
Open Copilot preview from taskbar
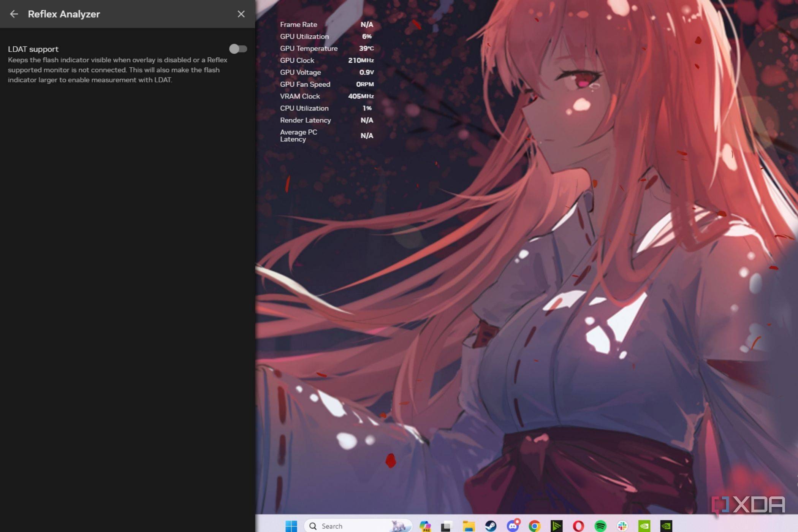[x=425, y=526]
